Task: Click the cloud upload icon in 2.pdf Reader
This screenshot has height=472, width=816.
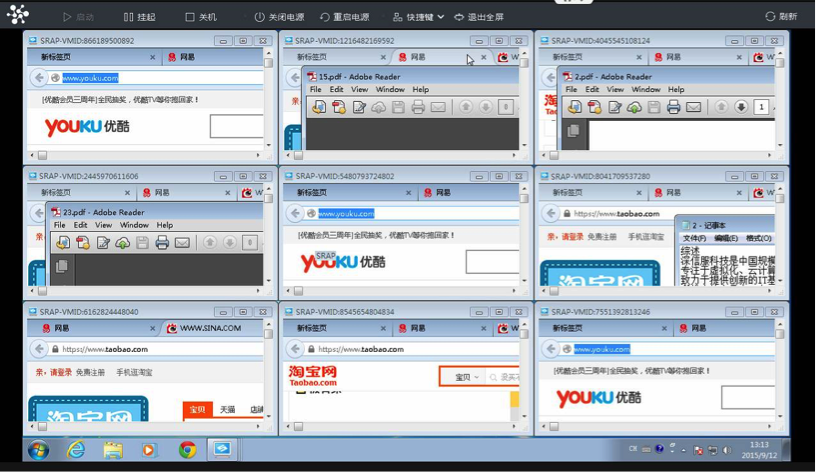Action: click(x=634, y=107)
